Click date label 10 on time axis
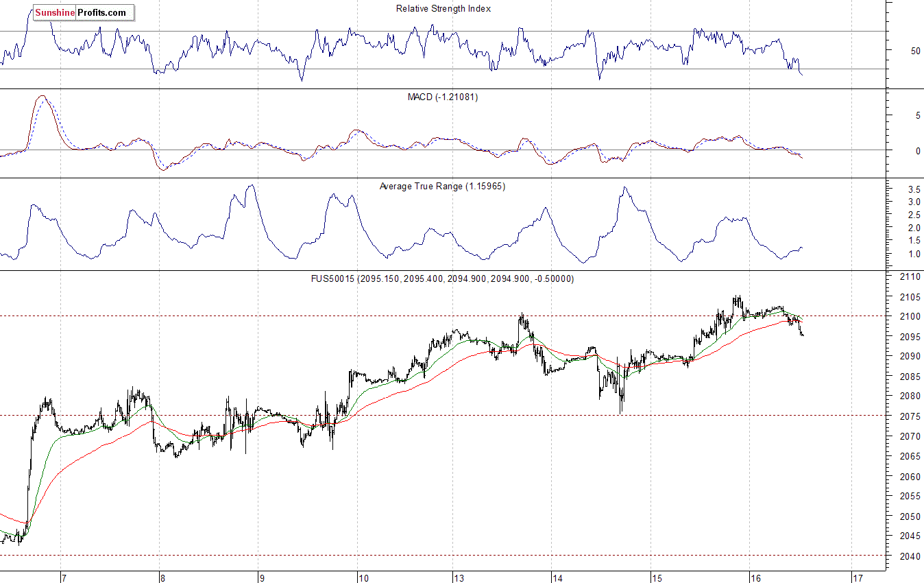The height and width of the screenshot is (583, 924). [363, 578]
